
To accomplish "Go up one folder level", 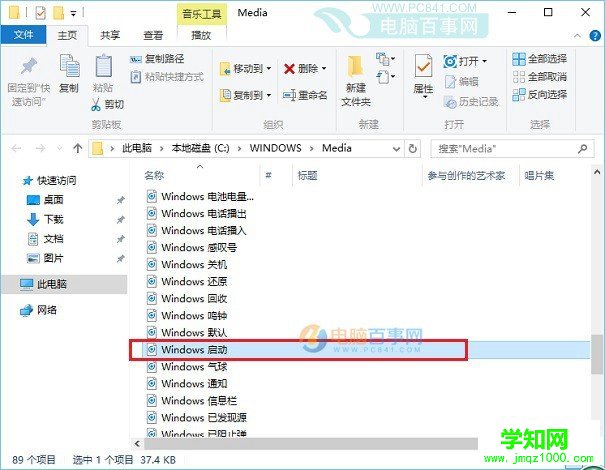I will (x=78, y=149).
